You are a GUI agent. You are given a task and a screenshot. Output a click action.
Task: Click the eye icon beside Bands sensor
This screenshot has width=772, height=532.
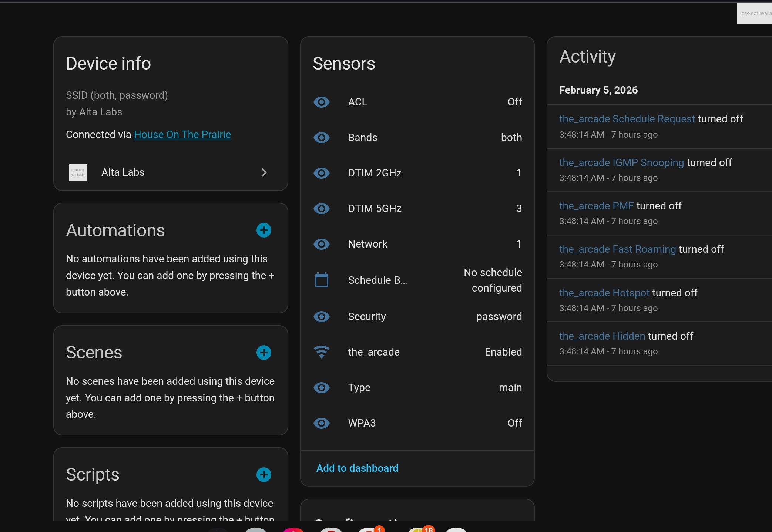[321, 138]
